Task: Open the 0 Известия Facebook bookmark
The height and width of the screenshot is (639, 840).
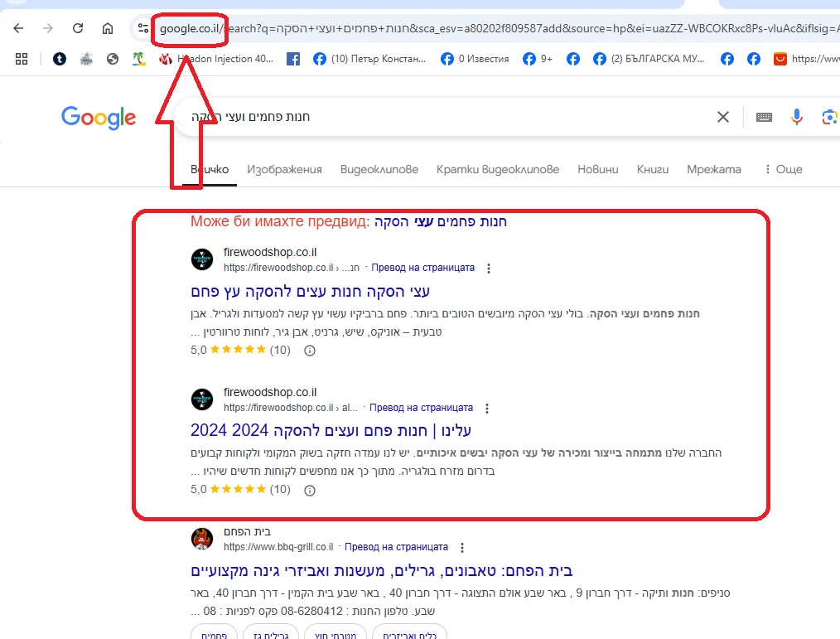Action: point(475,59)
